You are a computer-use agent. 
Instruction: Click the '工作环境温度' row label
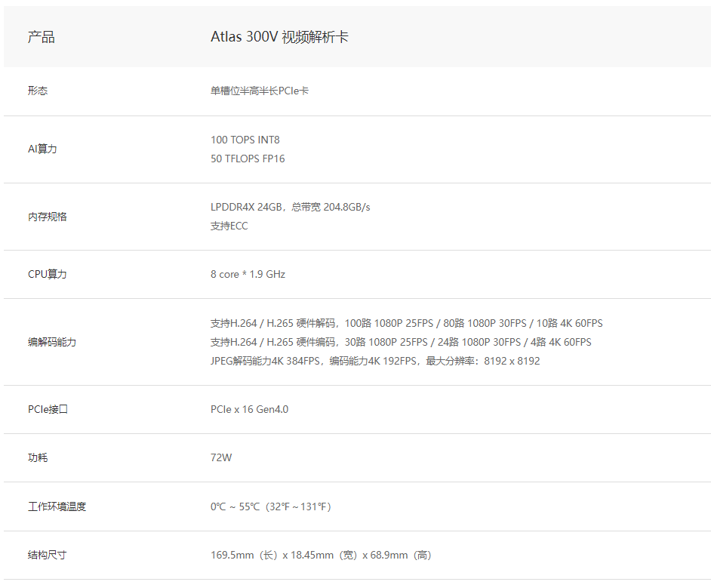tap(57, 506)
